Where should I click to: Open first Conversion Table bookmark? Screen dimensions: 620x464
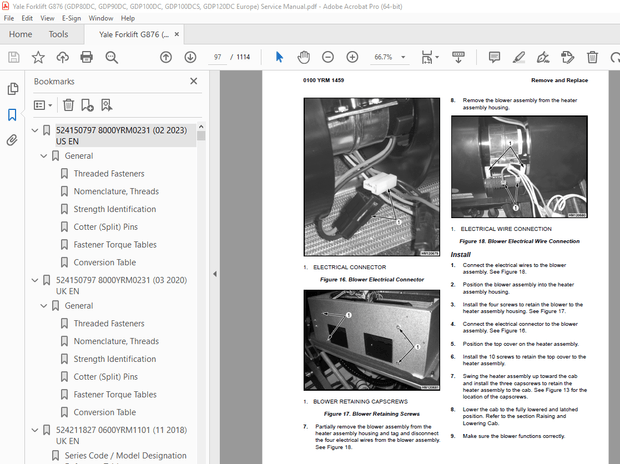[105, 263]
